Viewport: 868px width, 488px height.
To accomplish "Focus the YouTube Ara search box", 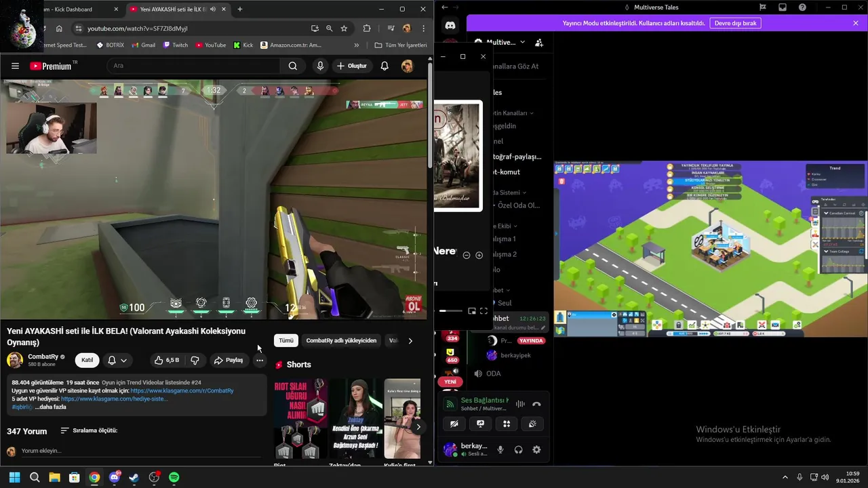I will (194, 66).
